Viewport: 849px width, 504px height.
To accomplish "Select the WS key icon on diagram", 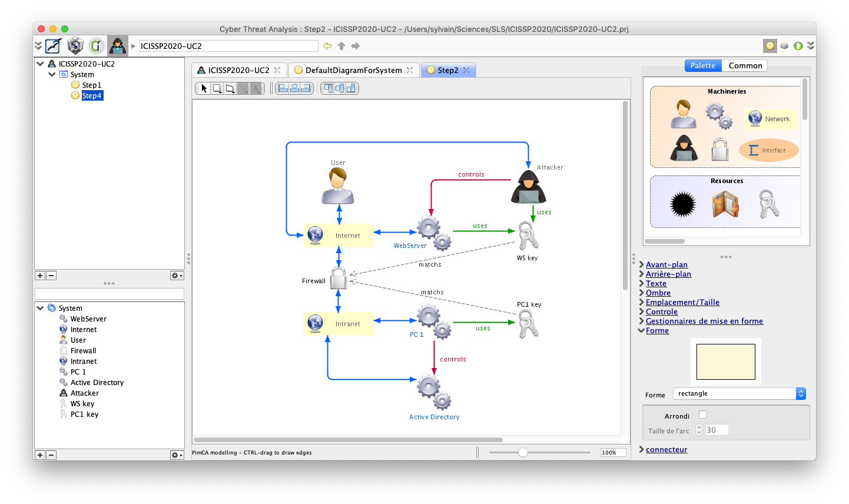I will tap(528, 236).
